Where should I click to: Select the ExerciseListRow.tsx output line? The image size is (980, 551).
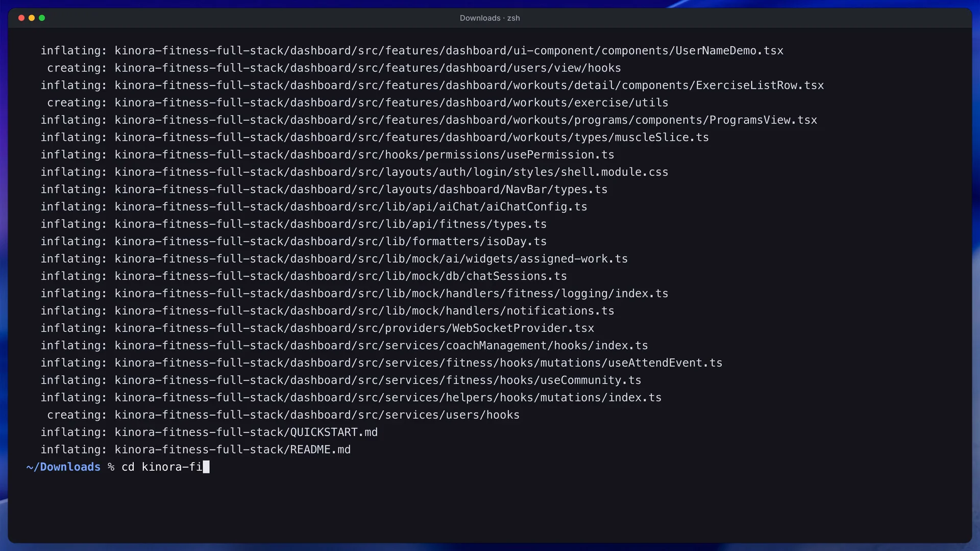point(432,85)
